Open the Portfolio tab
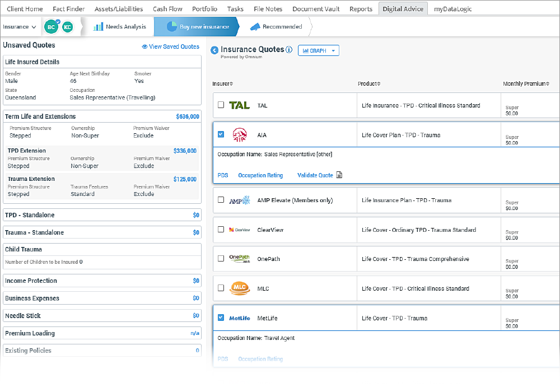Image resolution: width=560 pixels, height=392 pixels. (204, 9)
